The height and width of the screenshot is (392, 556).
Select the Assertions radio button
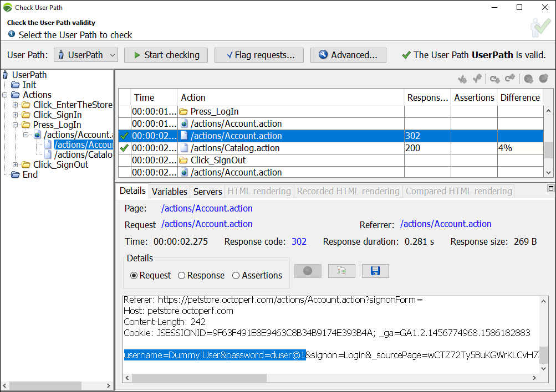(236, 275)
